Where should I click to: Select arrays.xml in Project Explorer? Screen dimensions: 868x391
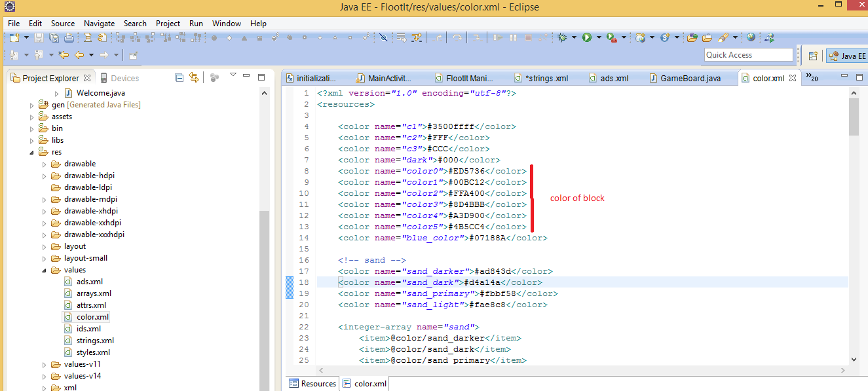(x=94, y=293)
